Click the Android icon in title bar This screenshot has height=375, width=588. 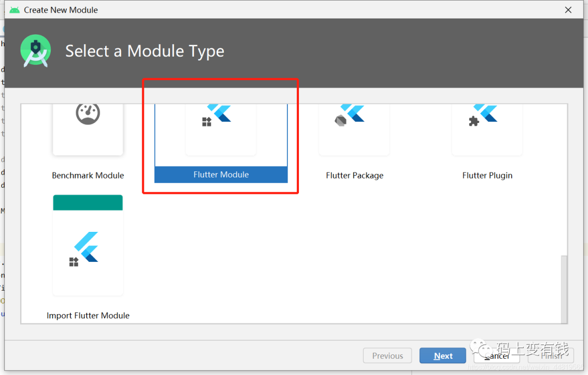tap(15, 10)
